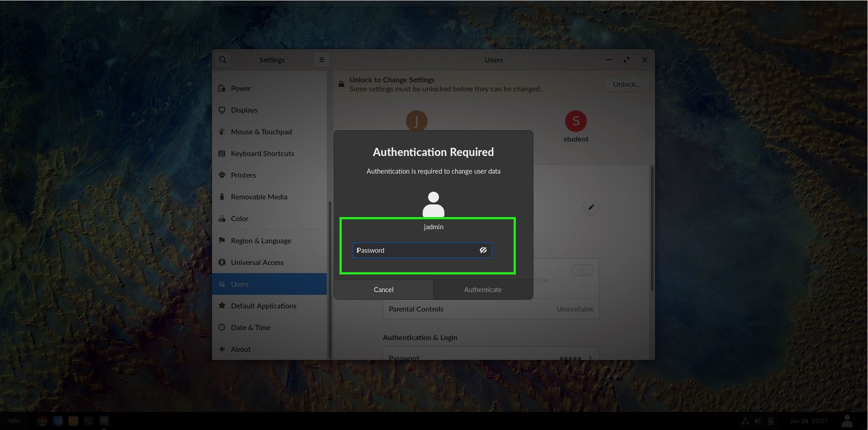Close the Settings window

(645, 60)
